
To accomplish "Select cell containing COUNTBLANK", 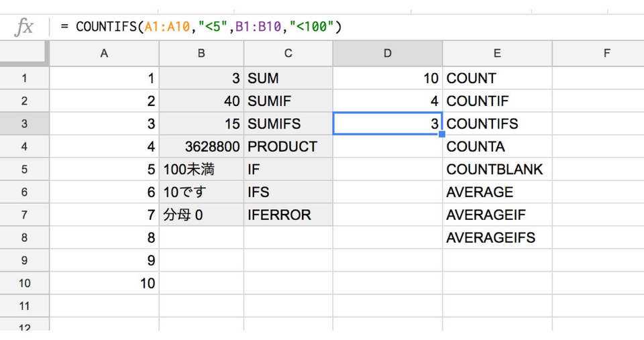I will [497, 169].
